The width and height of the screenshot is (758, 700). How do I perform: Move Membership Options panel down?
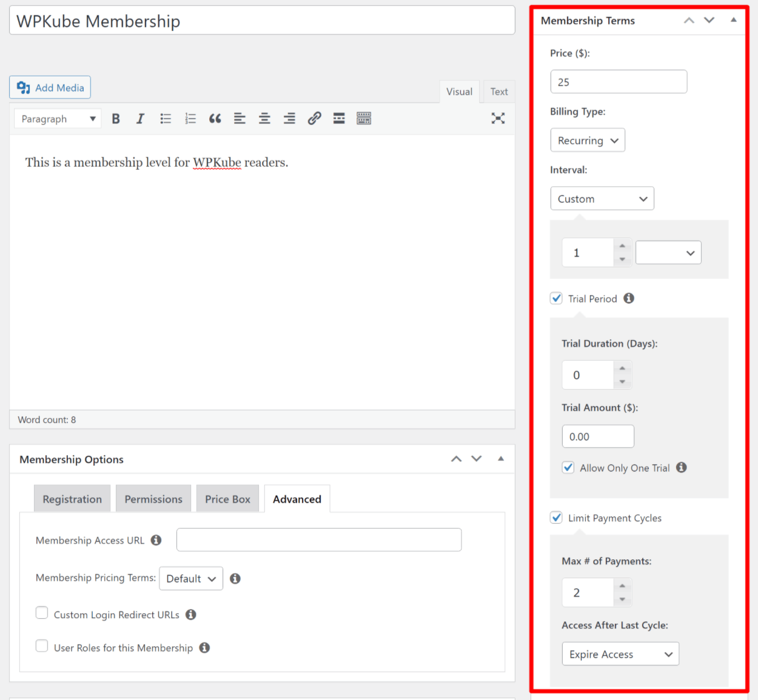tap(477, 459)
